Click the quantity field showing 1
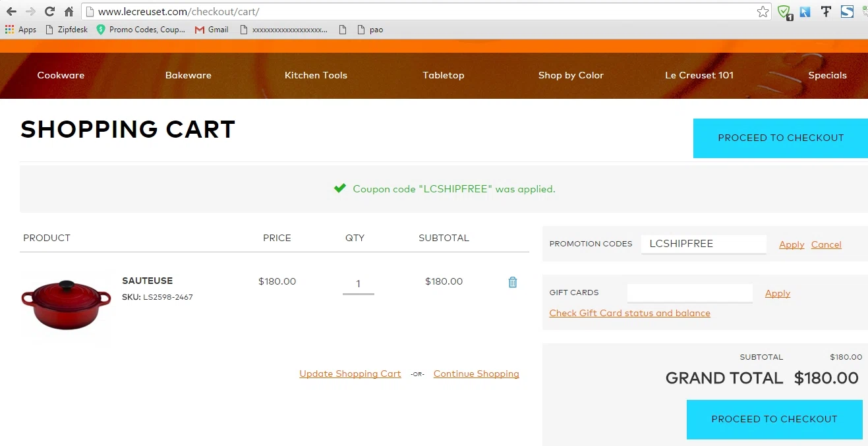The width and height of the screenshot is (868, 446). coord(359,284)
